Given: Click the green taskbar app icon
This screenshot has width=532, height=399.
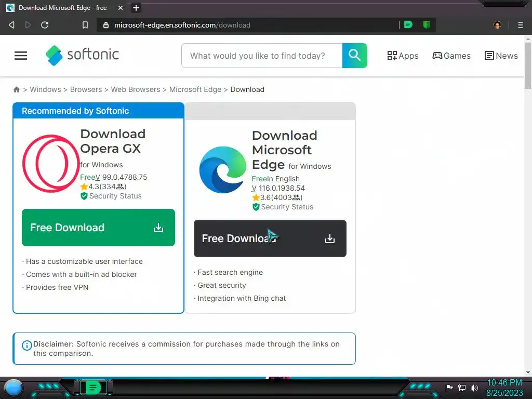Looking at the screenshot, I should [x=93, y=388].
